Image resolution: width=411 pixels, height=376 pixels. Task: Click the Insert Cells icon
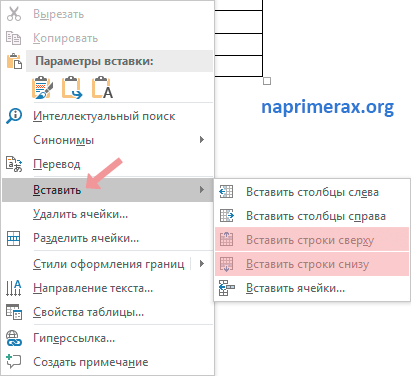pos(227,288)
